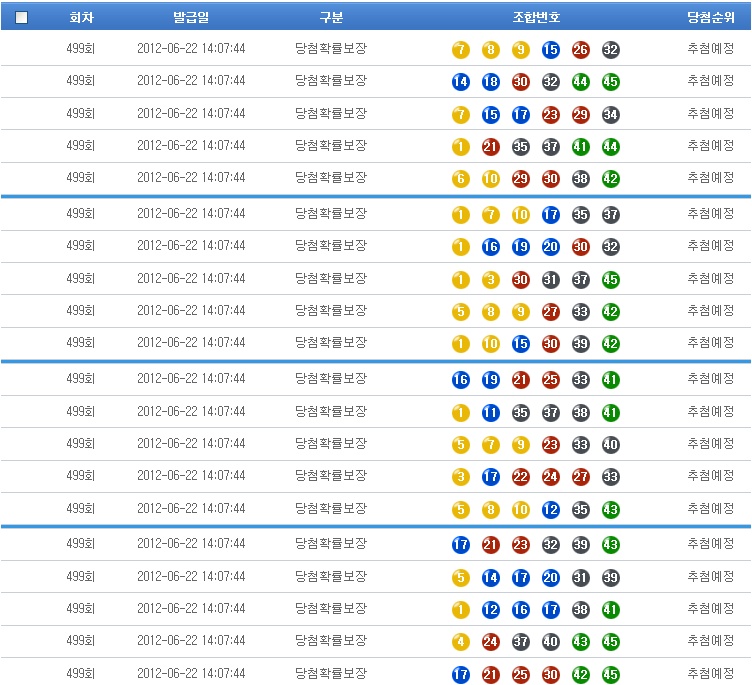Click the yellow number 6 ball
The width and height of the screenshot is (752, 685).
[x=461, y=179]
